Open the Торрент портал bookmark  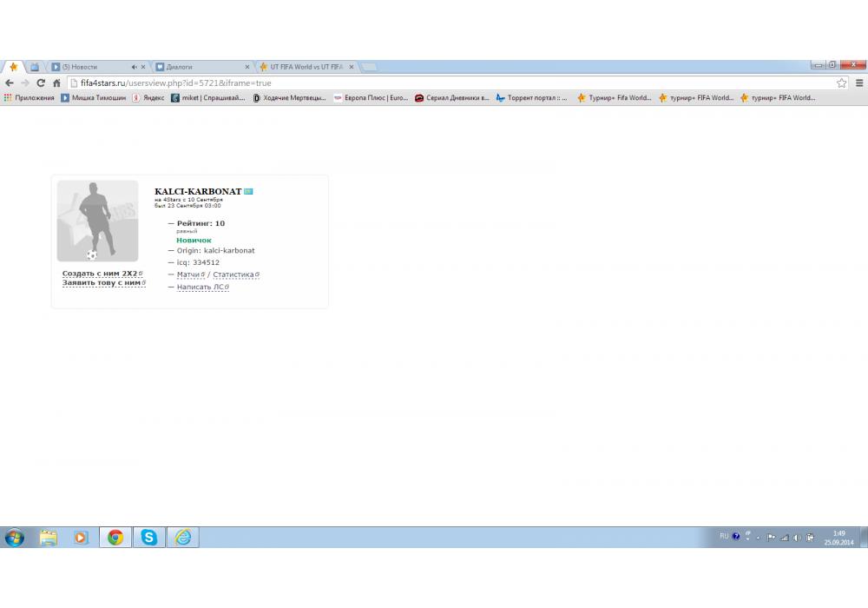point(531,98)
